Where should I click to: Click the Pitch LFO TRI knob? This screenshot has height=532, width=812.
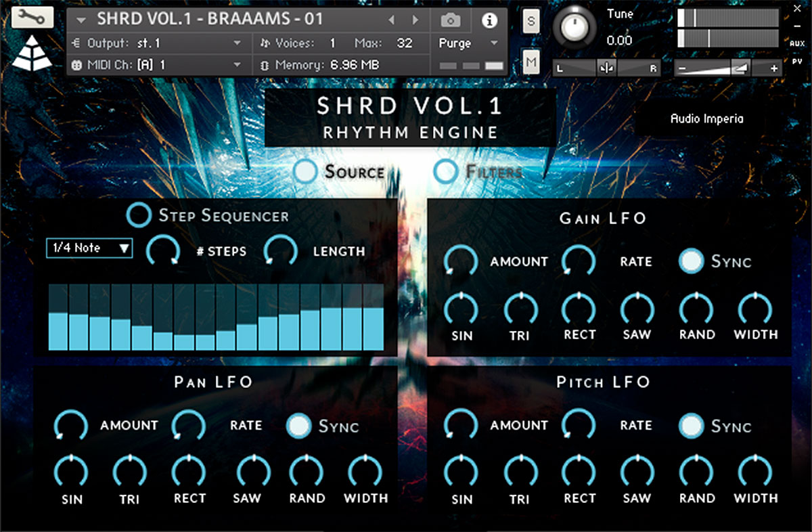point(520,472)
